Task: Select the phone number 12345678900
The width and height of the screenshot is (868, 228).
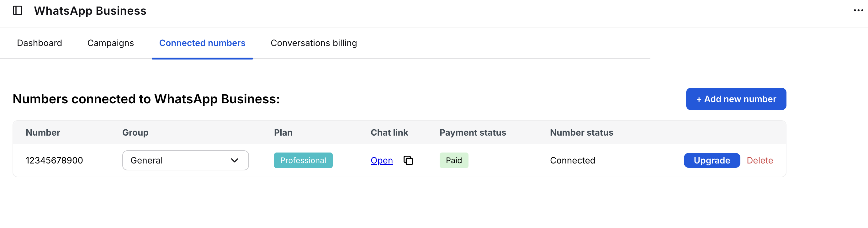Action: [54, 160]
